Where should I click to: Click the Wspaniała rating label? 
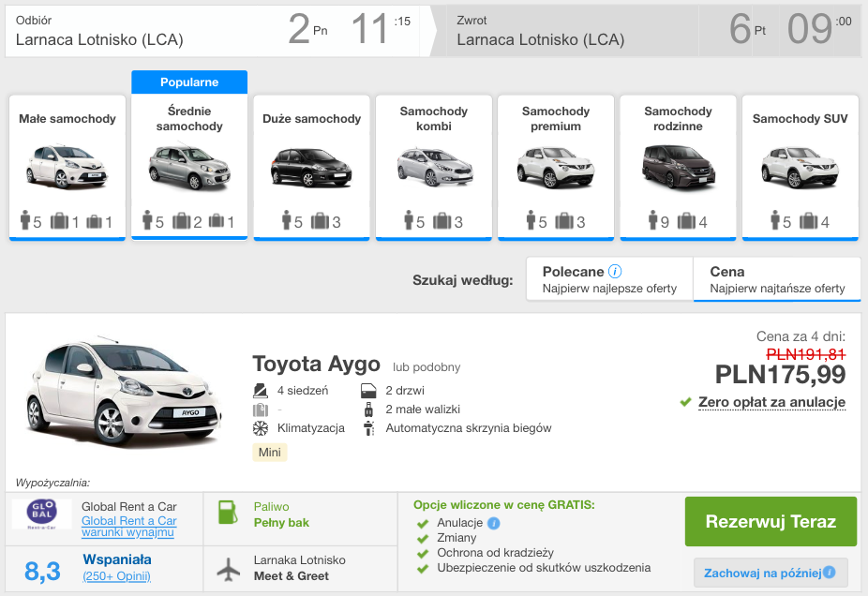click(x=117, y=559)
